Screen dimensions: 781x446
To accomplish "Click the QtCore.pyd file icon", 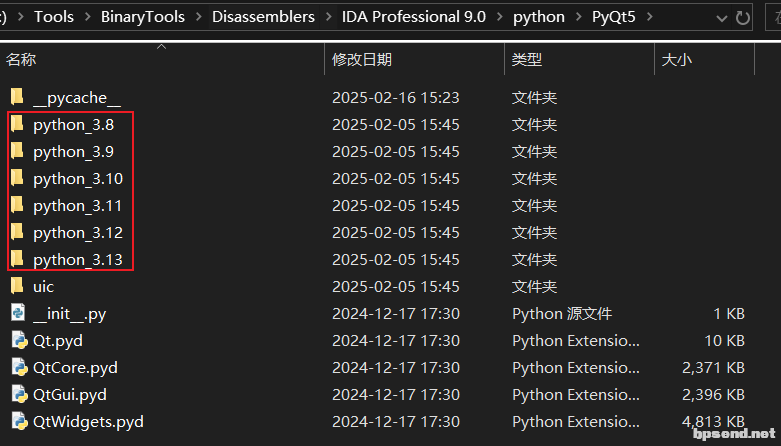I will click(x=19, y=367).
